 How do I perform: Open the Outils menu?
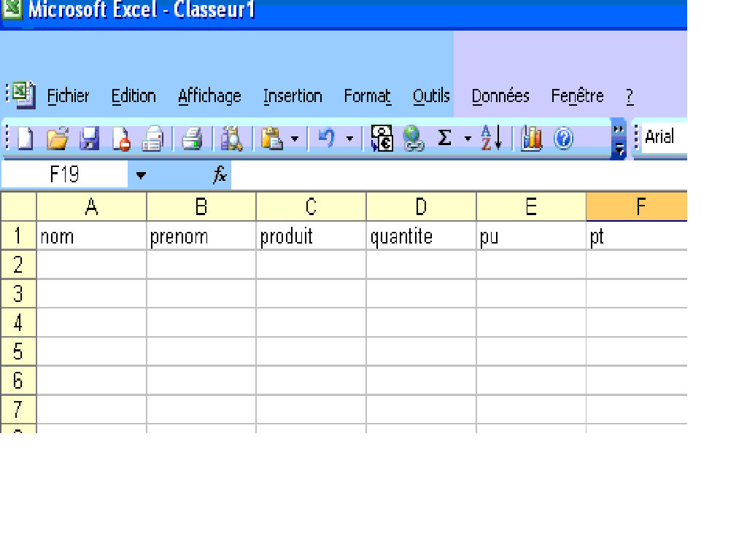pyautogui.click(x=431, y=96)
